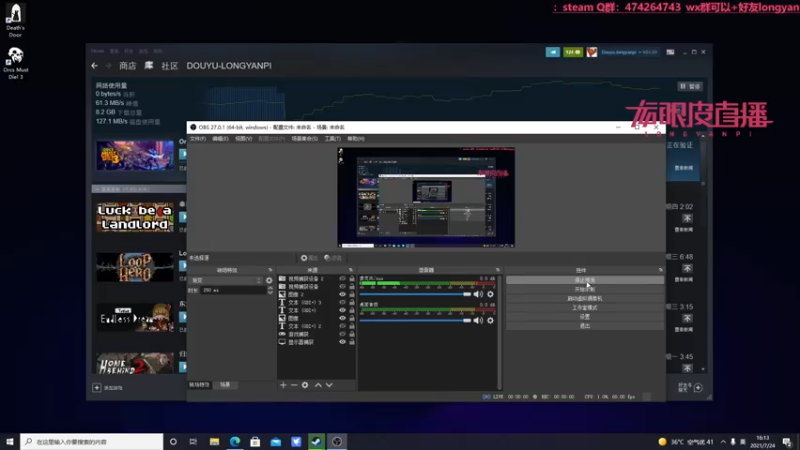Adjust the desktop audio volume slider
The image size is (800, 450).
point(415,320)
